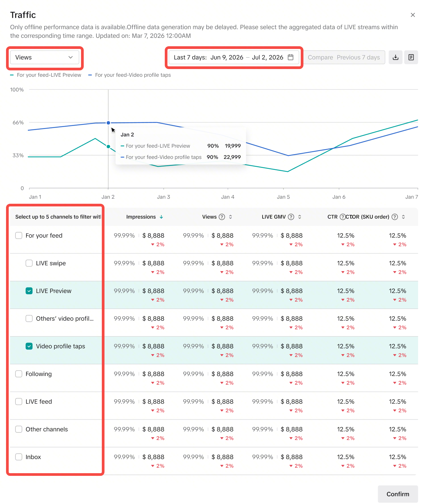Click the download data icon
428x504 pixels.
(x=396, y=57)
